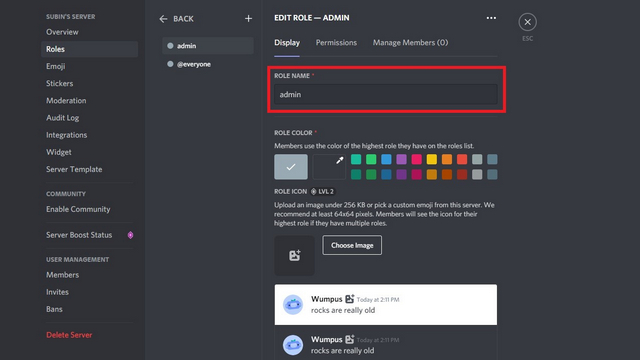
Task: Open Moderation settings
Action: [x=89, y=100]
